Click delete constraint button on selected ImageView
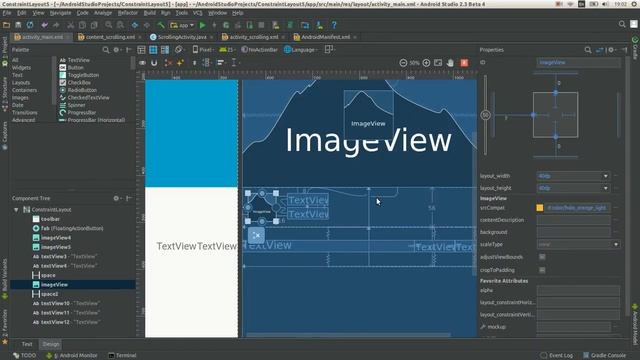This screenshot has width=640, height=360. pyautogui.click(x=256, y=235)
